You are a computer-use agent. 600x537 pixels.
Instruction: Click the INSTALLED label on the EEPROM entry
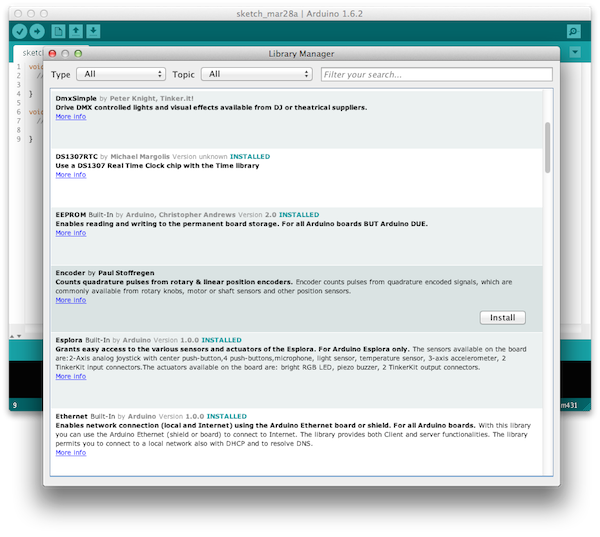[x=299, y=215]
